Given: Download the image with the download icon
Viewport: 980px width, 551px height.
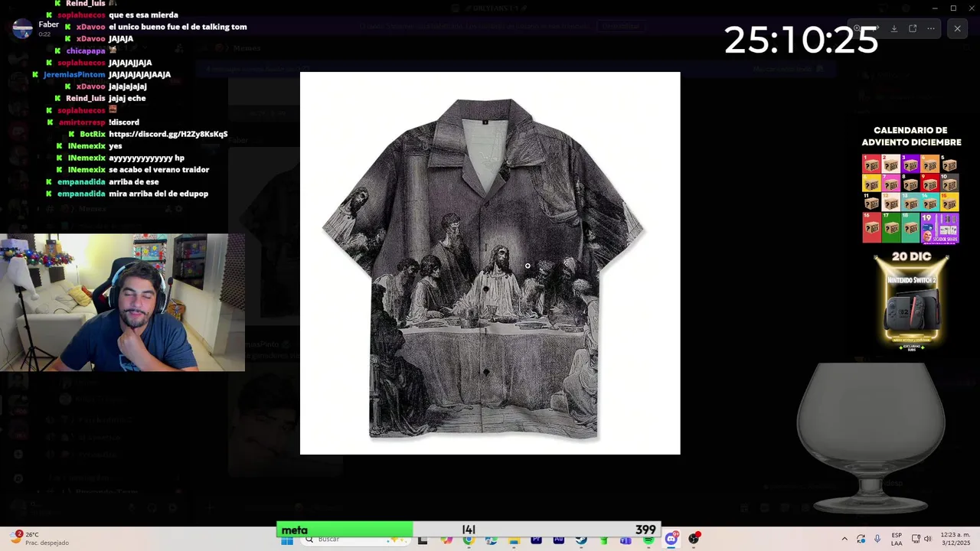Looking at the screenshot, I should pos(894,28).
